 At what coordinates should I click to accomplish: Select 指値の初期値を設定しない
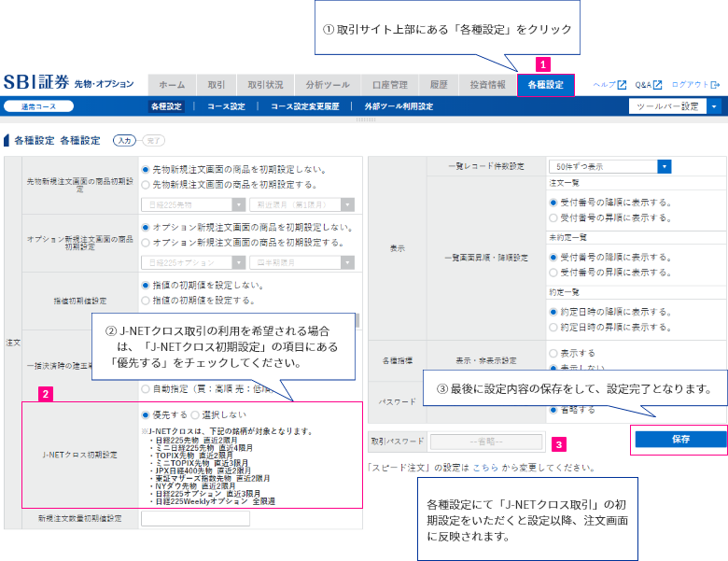point(146,286)
